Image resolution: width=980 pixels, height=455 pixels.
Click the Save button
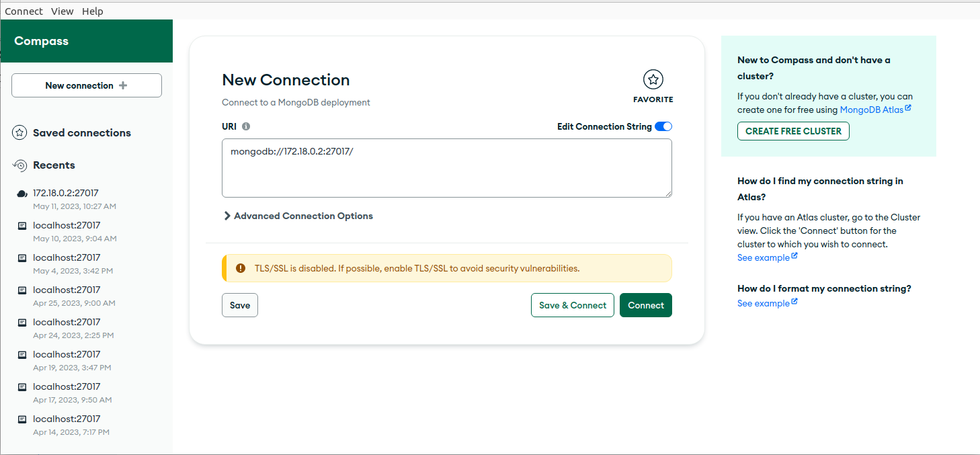pyautogui.click(x=240, y=305)
